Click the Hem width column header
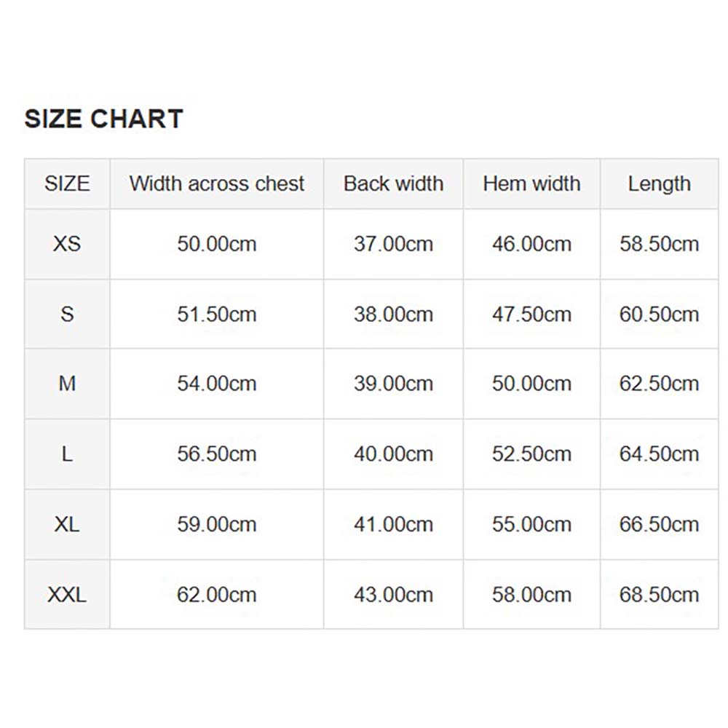 (x=531, y=183)
